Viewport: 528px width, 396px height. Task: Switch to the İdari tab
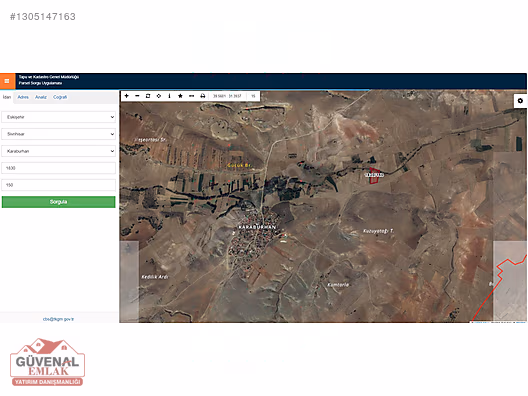click(x=7, y=97)
